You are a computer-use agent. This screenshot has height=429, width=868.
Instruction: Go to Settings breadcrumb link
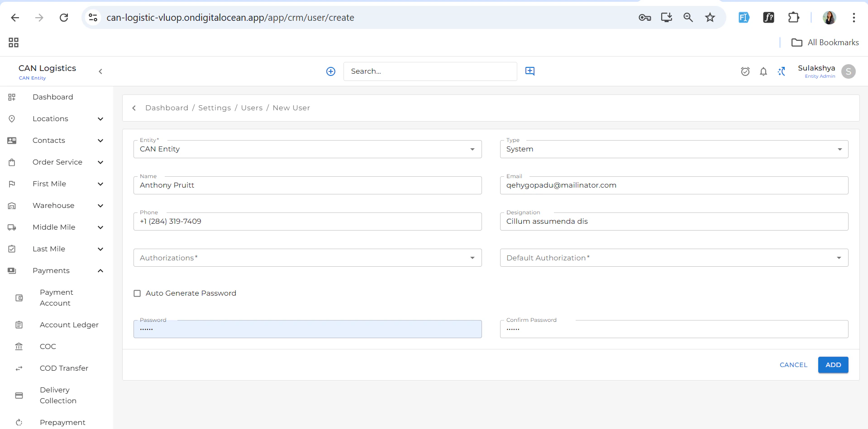pos(215,108)
